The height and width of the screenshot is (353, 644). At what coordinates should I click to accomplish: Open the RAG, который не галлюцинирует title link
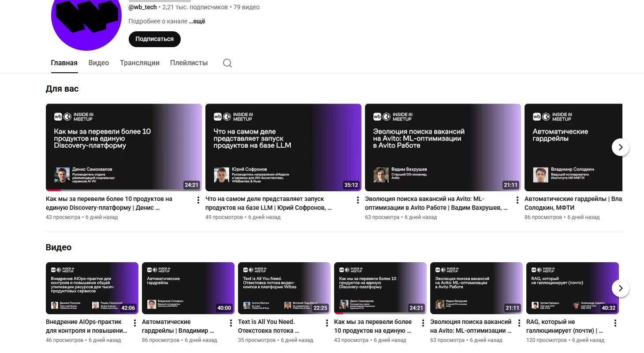(565, 326)
